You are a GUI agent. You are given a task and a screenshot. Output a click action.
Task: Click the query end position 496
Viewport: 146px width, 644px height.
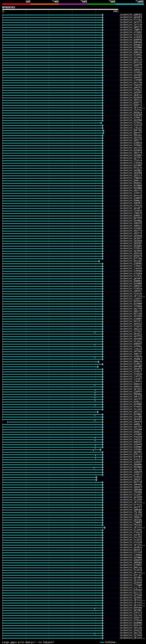[x=115, y=11]
